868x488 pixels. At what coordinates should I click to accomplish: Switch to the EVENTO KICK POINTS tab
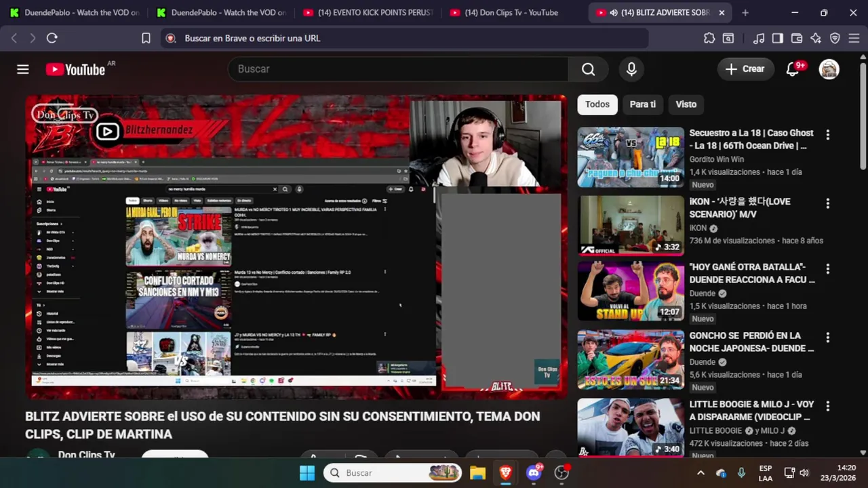click(x=368, y=12)
